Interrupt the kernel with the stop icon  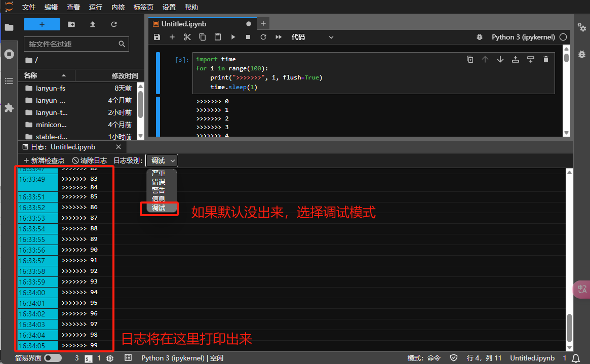[x=248, y=37]
